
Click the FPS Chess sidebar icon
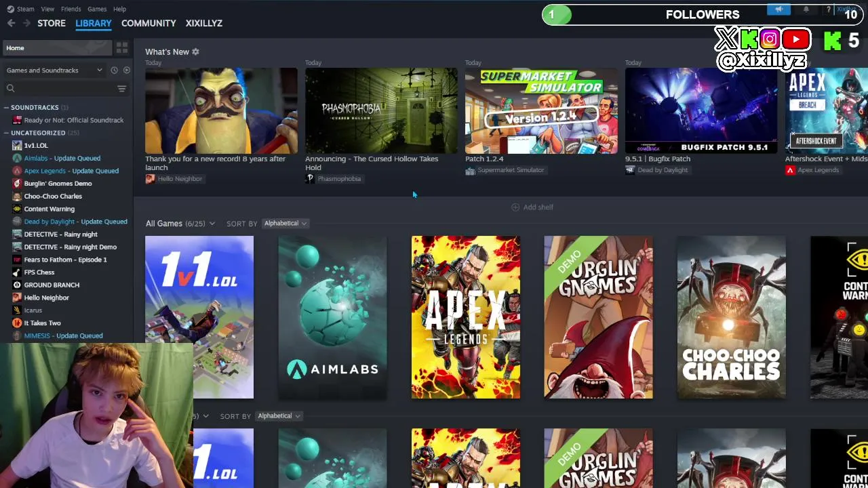click(x=17, y=272)
